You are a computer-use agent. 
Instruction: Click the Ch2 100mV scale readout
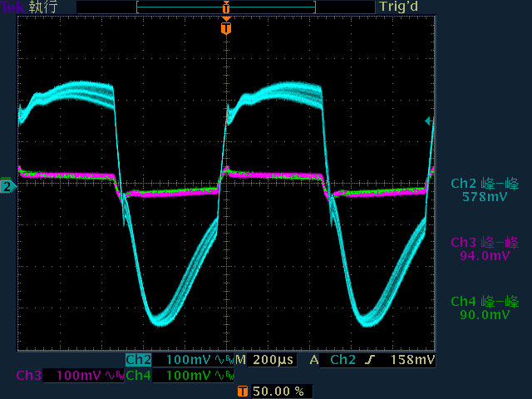tap(189, 360)
